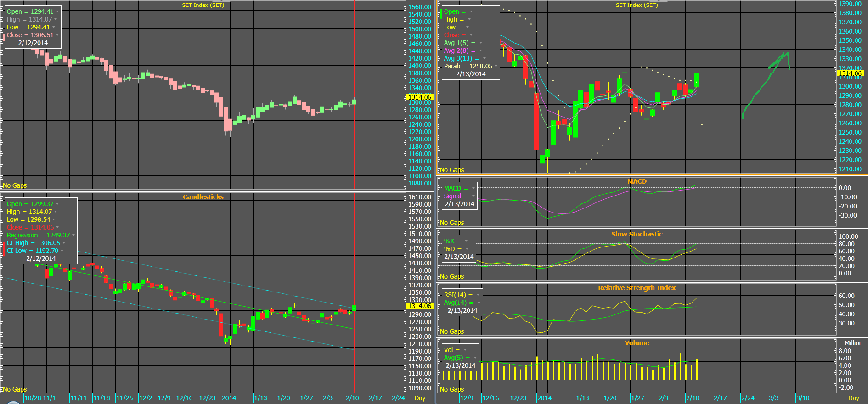The width and height of the screenshot is (868, 404).
Task: Click the Day interval label on the left time axis
Action: 420,398
